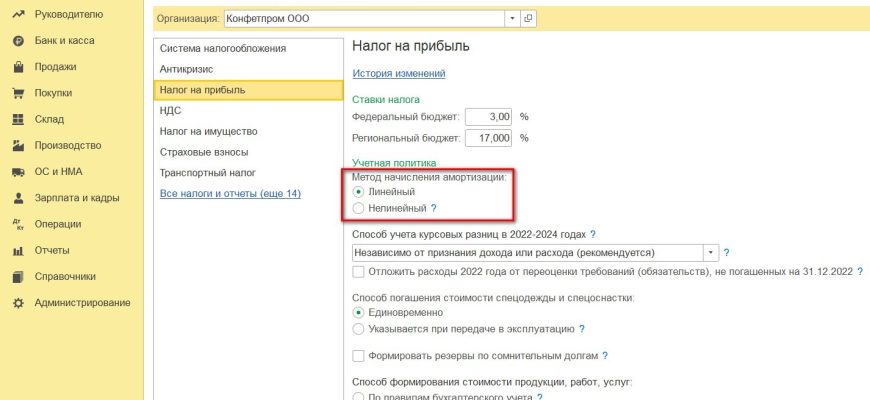Open the История изменений link
Image resolution: width=870 pixels, height=400 pixels.
tap(399, 73)
